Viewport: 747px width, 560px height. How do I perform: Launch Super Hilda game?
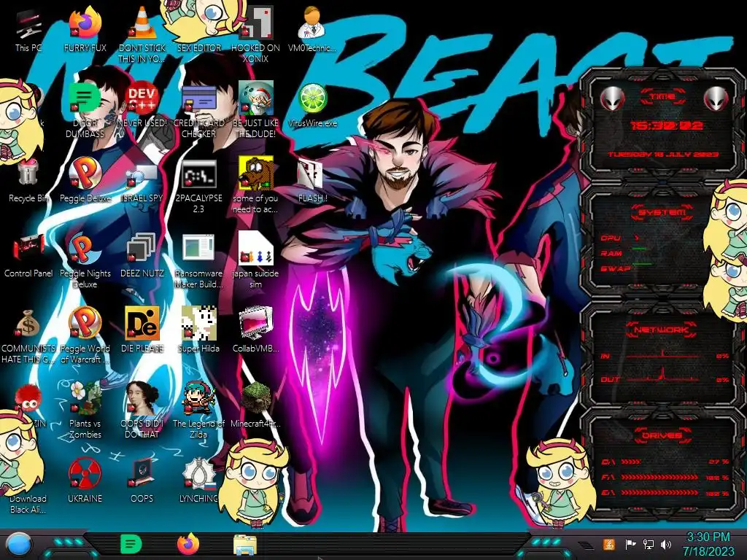click(198, 330)
